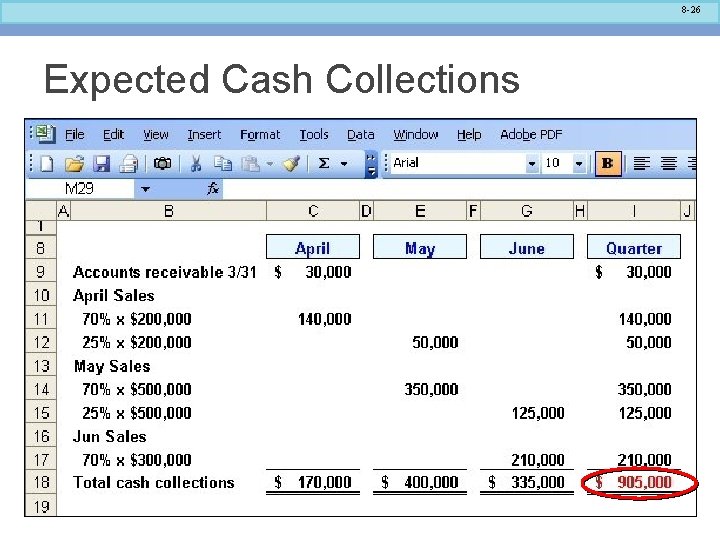Open the Arial font name dropdown
Screen dimensions: 720x540
[x=532, y=163]
